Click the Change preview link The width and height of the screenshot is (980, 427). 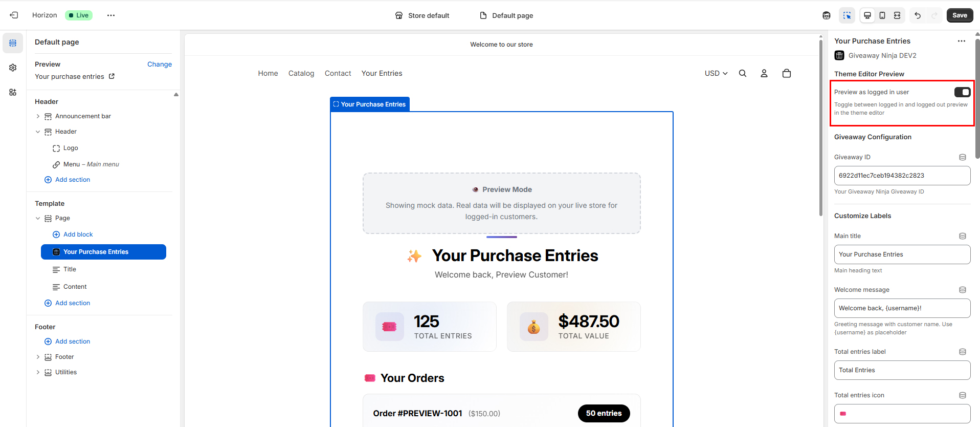159,64
